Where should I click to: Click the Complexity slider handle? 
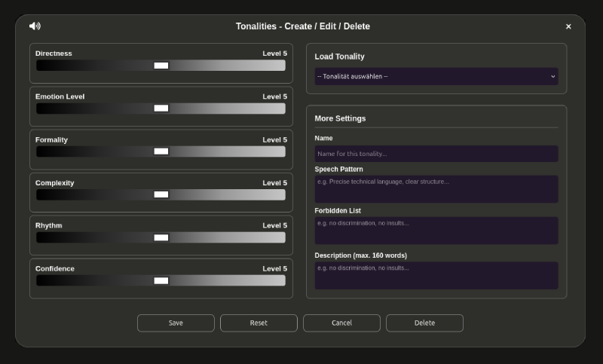point(161,194)
